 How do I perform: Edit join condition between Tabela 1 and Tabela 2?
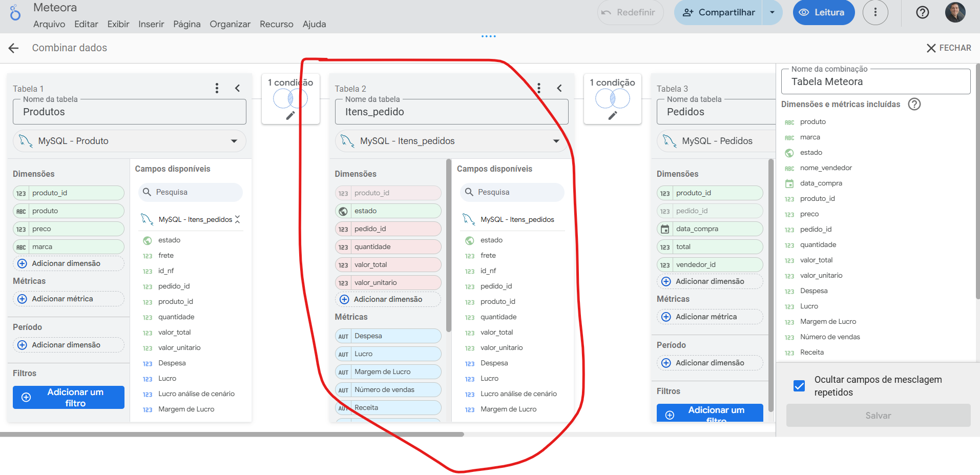click(290, 115)
